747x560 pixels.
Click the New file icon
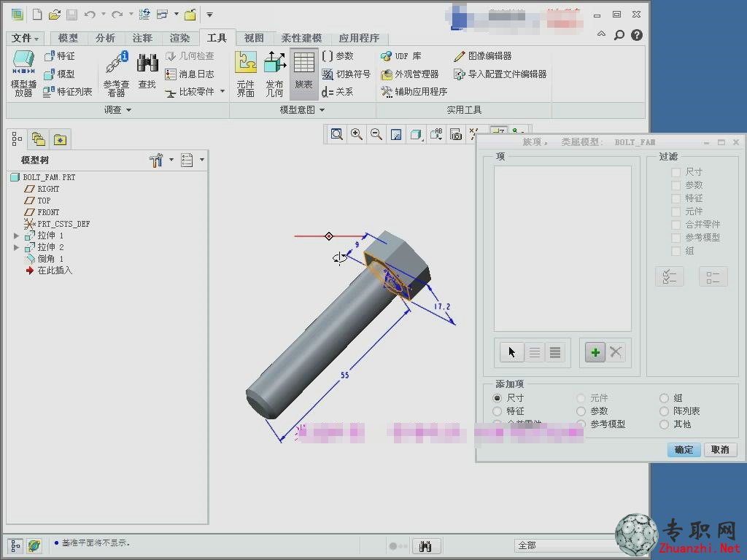(x=37, y=15)
